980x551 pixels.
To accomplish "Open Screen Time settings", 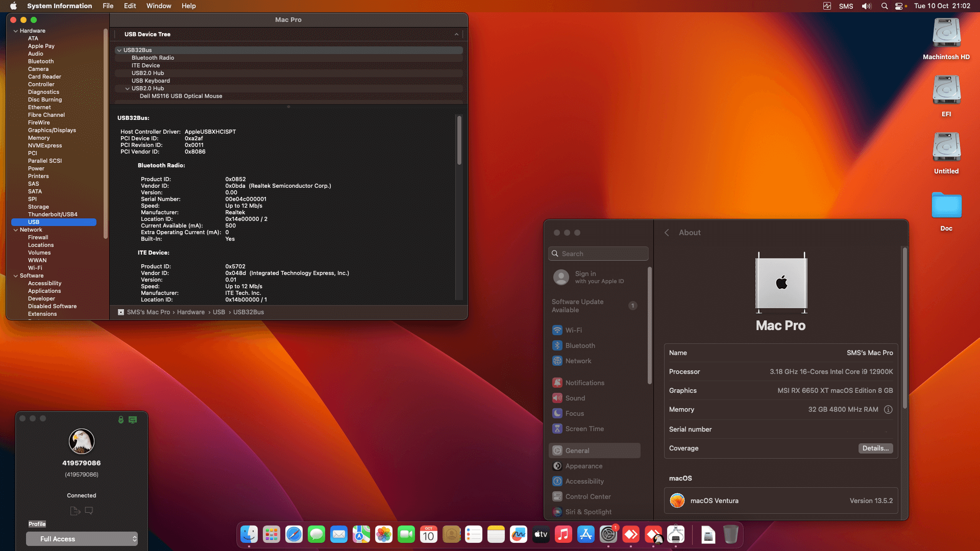I will [x=584, y=429].
